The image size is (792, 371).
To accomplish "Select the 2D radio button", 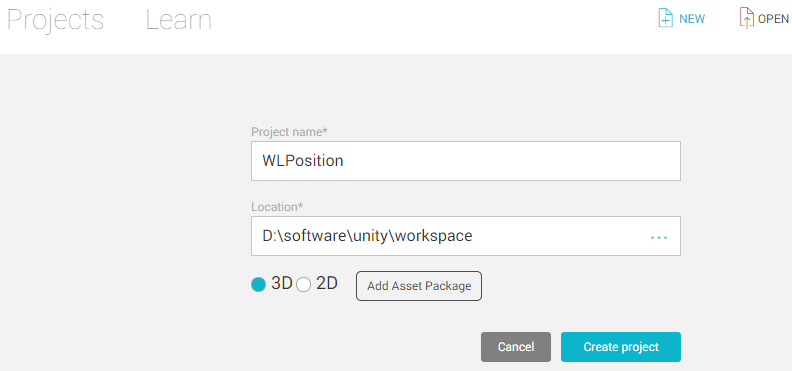I will tap(304, 285).
